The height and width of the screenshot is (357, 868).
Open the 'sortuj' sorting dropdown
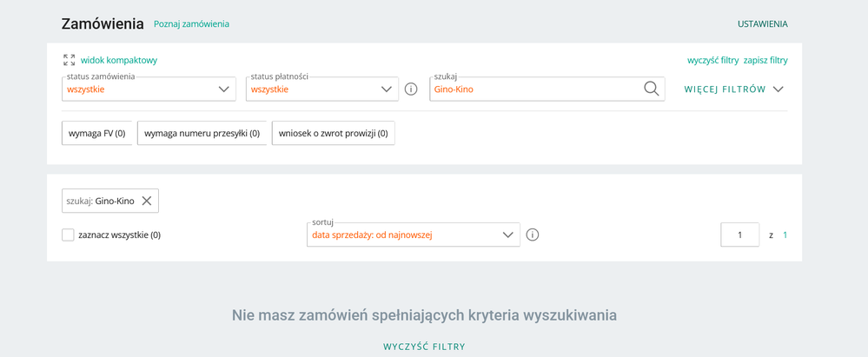click(x=413, y=235)
